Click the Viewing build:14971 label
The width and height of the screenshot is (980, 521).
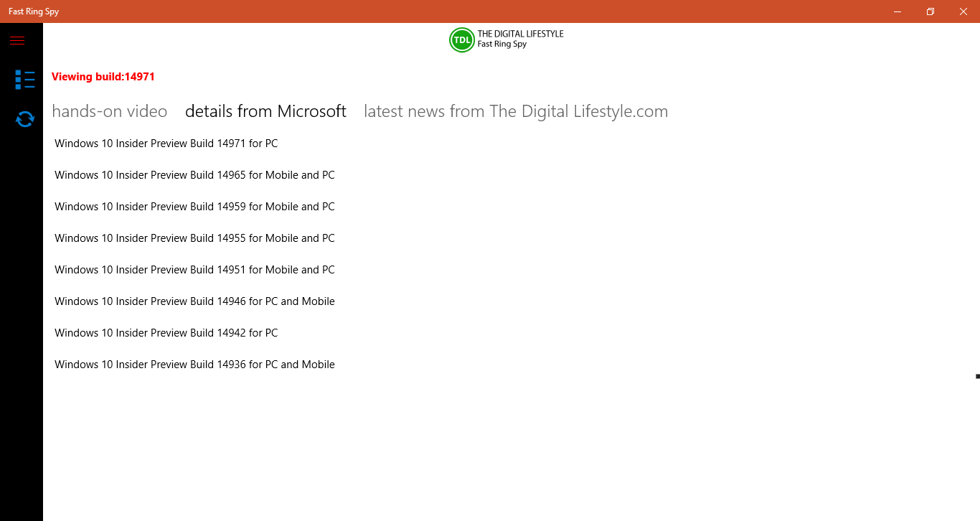coord(103,77)
